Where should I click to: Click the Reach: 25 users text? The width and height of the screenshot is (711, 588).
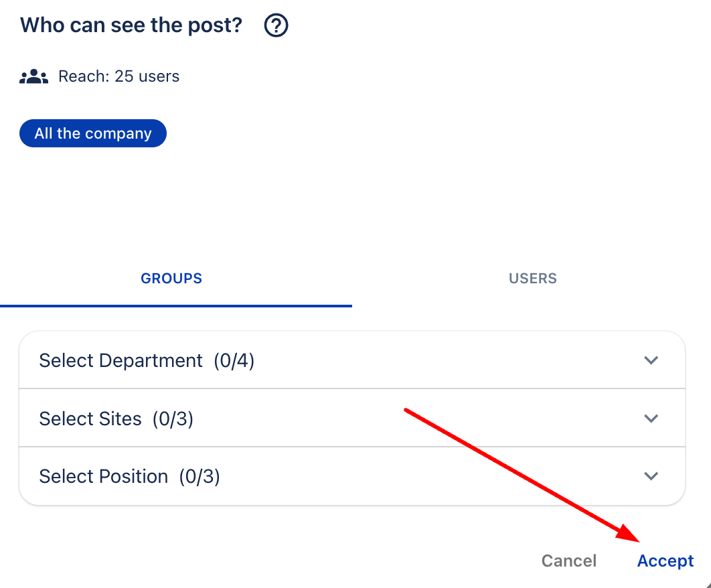pyautogui.click(x=119, y=76)
